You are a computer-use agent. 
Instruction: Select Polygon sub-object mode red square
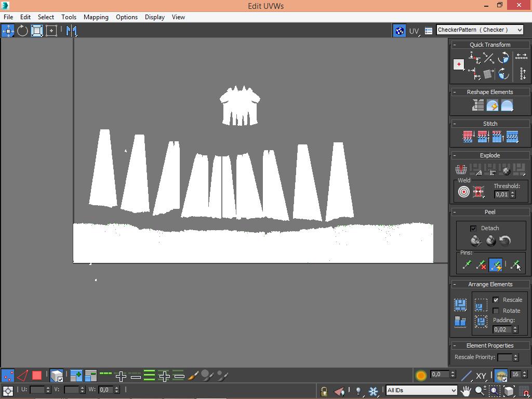click(x=37, y=375)
